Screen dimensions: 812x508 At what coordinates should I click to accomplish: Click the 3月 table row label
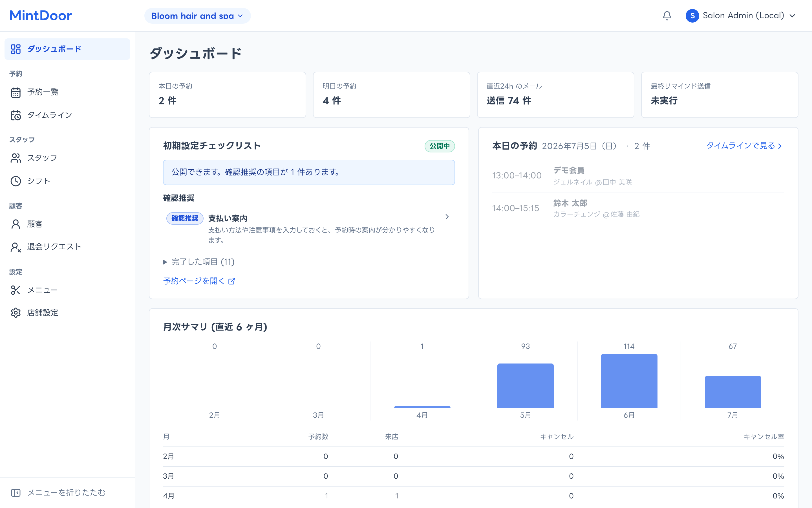tap(168, 476)
